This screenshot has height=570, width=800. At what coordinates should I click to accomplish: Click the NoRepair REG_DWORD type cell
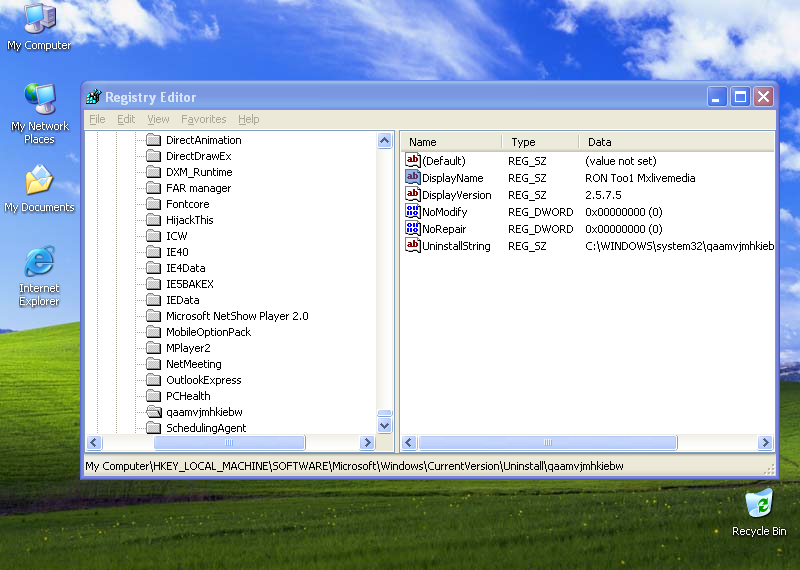[540, 229]
